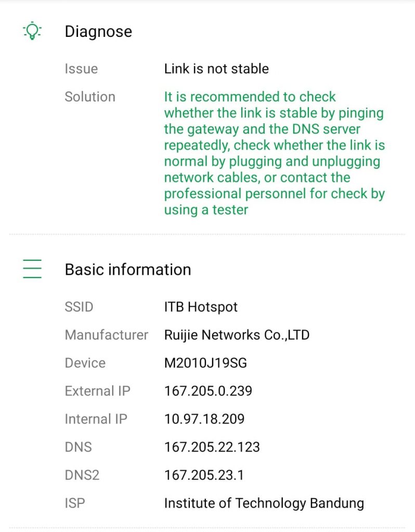The height and width of the screenshot is (532, 415).
Task: Click the DNS2 label
Action: click(82, 475)
